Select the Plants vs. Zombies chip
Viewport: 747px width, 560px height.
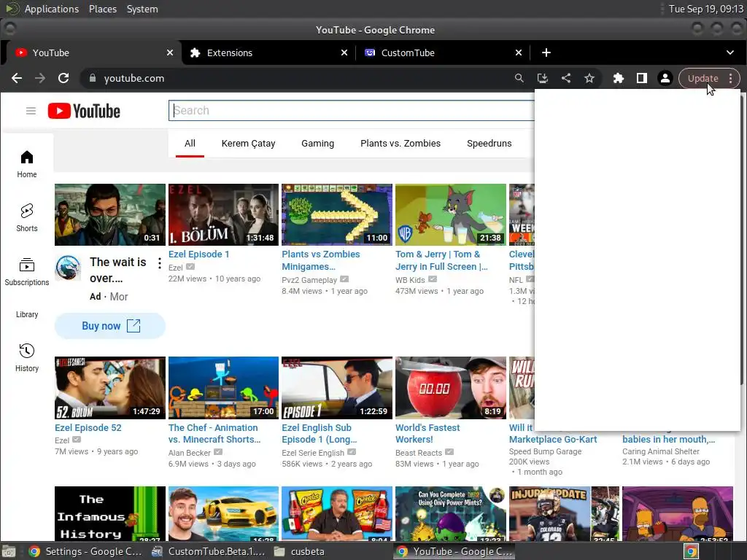coord(400,144)
